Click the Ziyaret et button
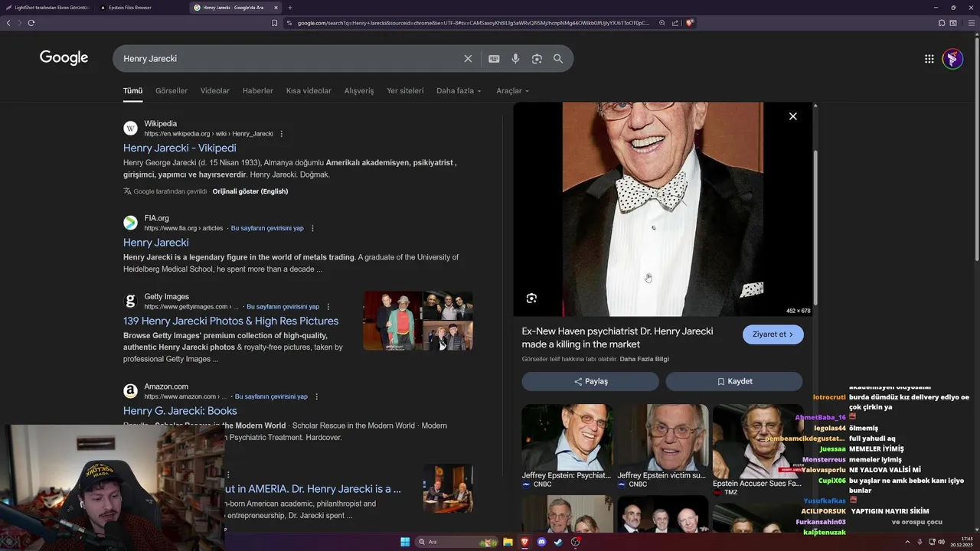980x551 pixels. pos(773,334)
